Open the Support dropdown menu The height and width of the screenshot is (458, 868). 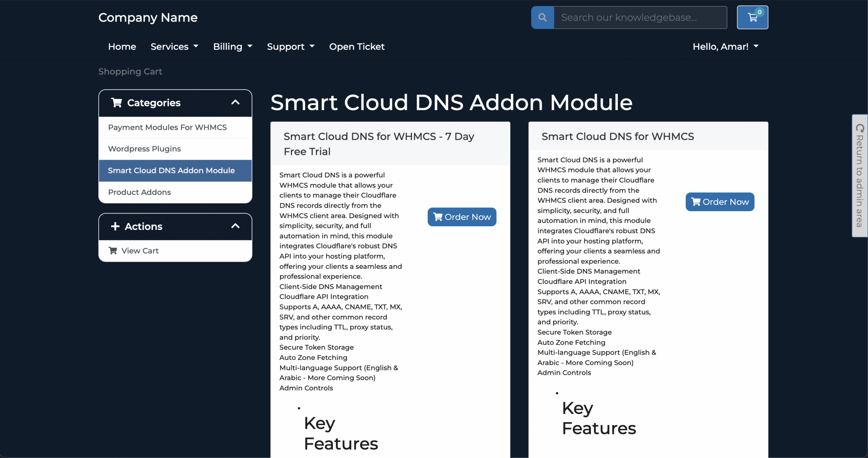point(291,46)
